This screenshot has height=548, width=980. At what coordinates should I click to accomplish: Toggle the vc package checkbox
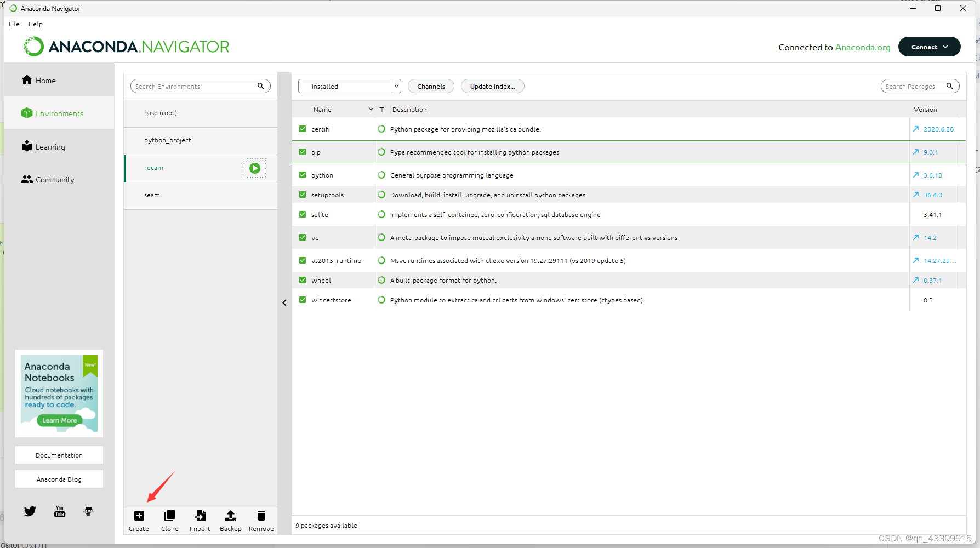pos(303,237)
